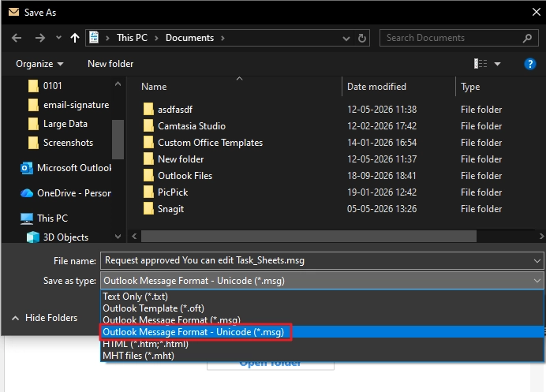The height and width of the screenshot is (392, 546).
Task: Expand chevron after Documents in address bar
Action: coord(223,38)
